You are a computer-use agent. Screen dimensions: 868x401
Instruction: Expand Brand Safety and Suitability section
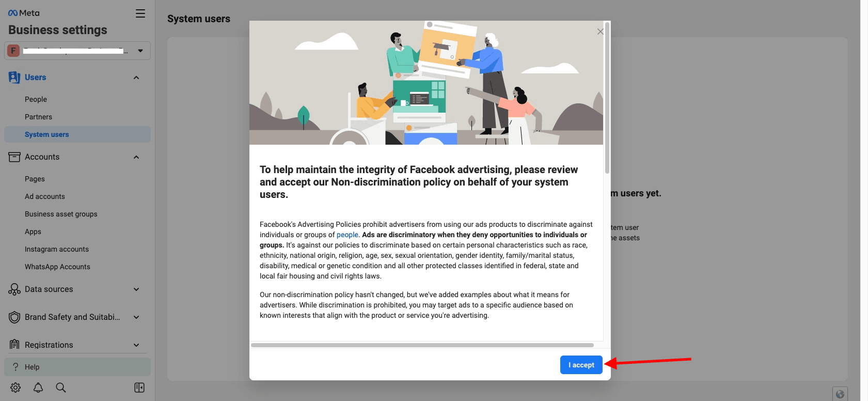136,317
